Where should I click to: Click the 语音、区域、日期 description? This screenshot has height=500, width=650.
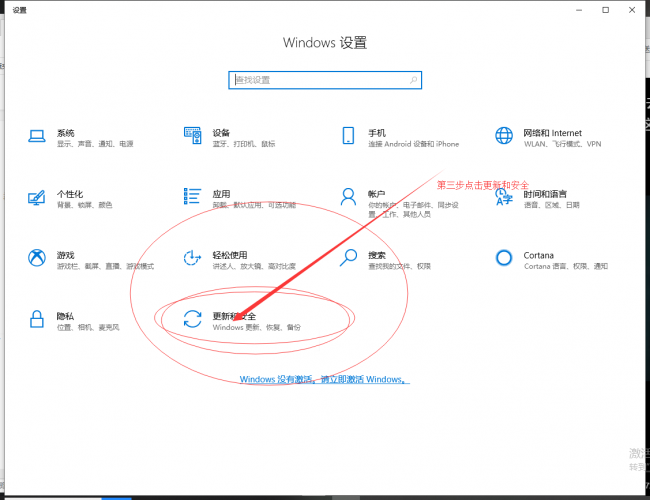tap(551, 205)
